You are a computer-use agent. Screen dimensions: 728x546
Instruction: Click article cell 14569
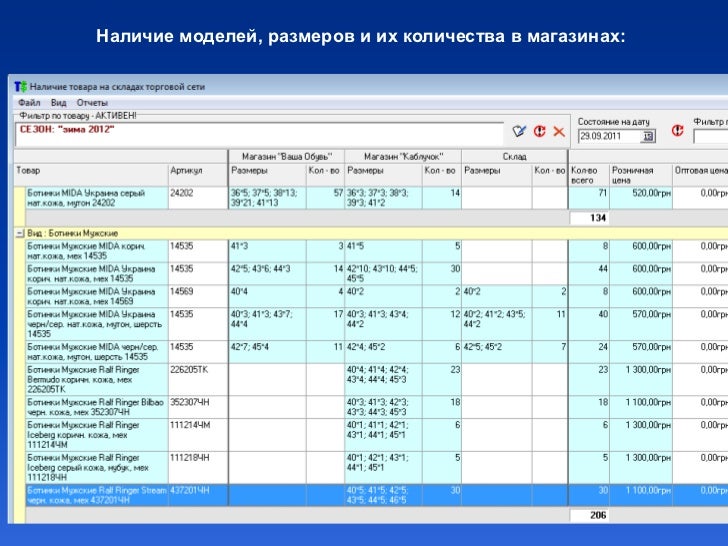point(198,296)
